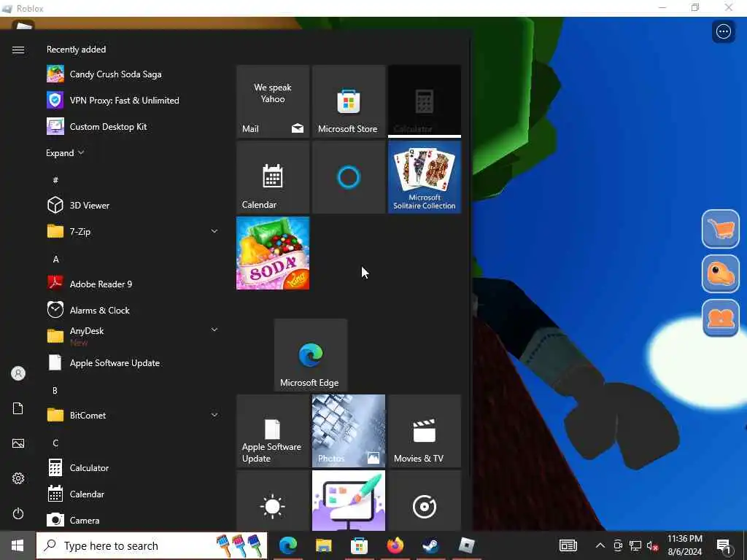Viewport: 747px width, 560px height.
Task: Open Documents from the Start sidebar
Action: point(18,408)
